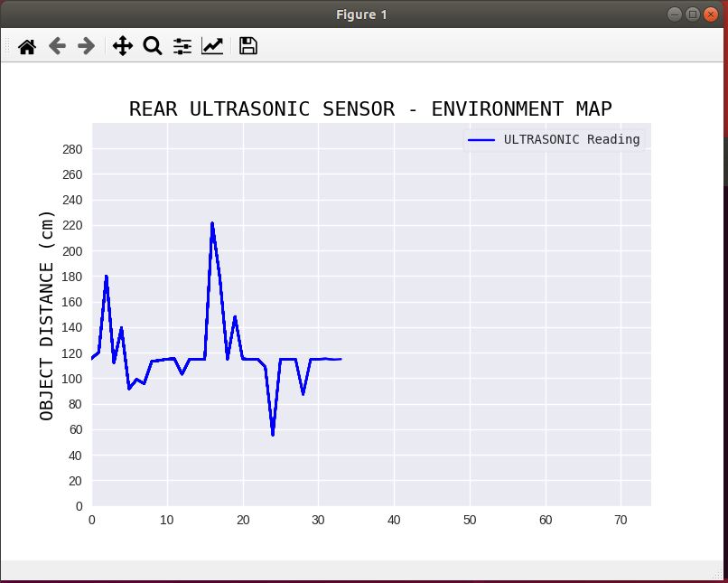728x583 pixels.
Task: Click the highest peak of the blue line near 220
Action: [212, 224]
